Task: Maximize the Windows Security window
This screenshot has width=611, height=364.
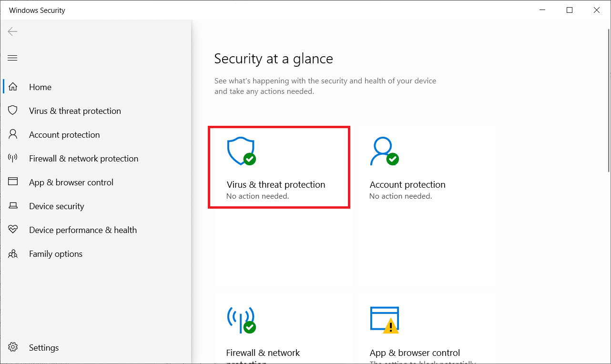Action: click(x=570, y=10)
